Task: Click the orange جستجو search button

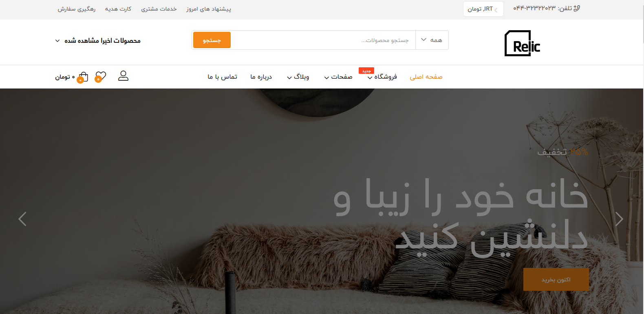Action: click(212, 40)
